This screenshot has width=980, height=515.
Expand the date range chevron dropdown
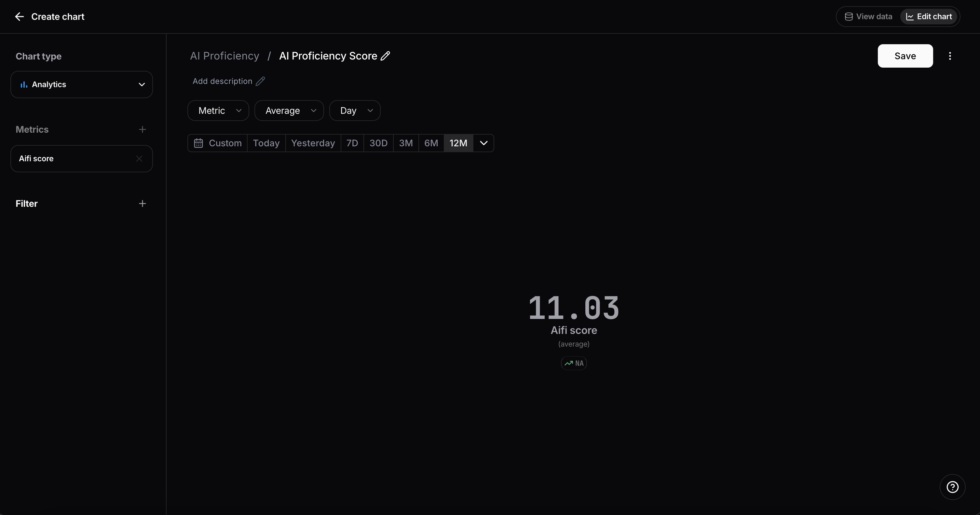[x=483, y=143]
